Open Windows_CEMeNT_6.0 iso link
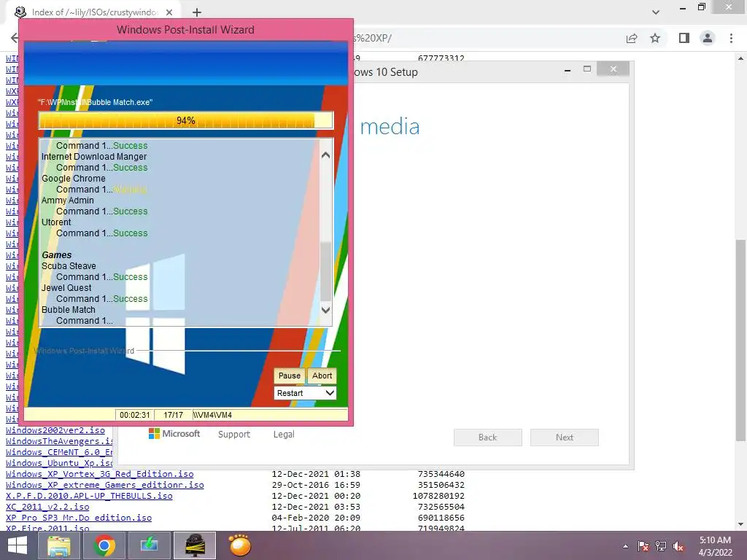The image size is (747, 560). (59, 452)
